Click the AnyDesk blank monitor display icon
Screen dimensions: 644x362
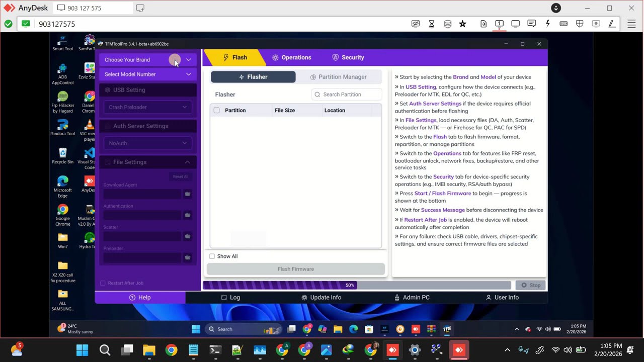coord(516,24)
